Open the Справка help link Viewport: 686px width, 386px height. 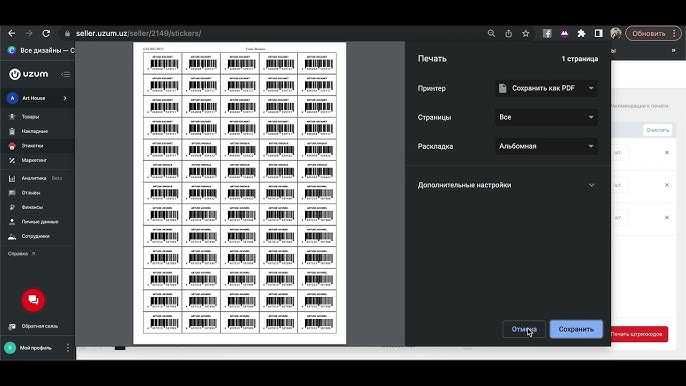tap(21, 253)
